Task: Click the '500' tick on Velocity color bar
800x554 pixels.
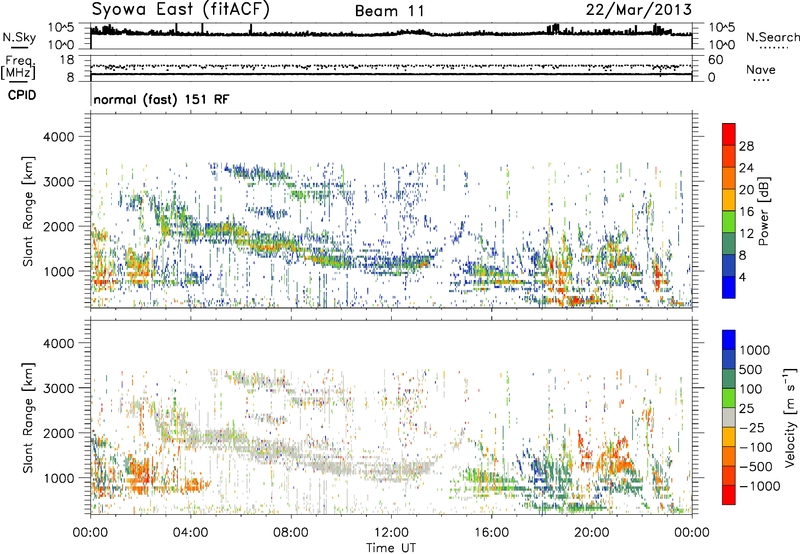Action: click(751, 369)
